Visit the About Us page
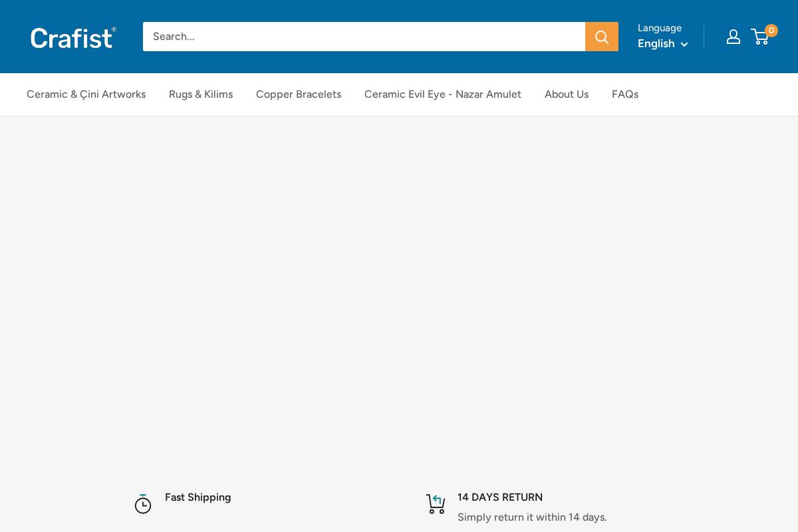This screenshot has width=798, height=532. point(567,94)
